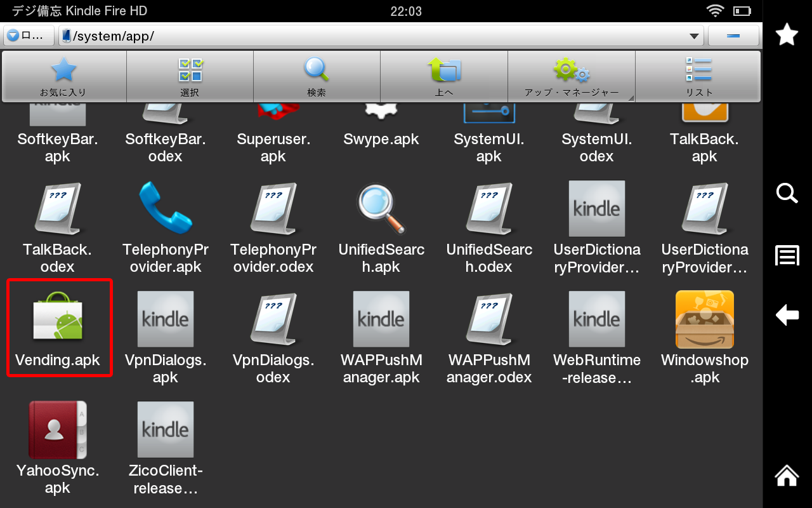This screenshot has width=812, height=508.
Task: Open 検索 search from the toolbar
Action: point(317,76)
